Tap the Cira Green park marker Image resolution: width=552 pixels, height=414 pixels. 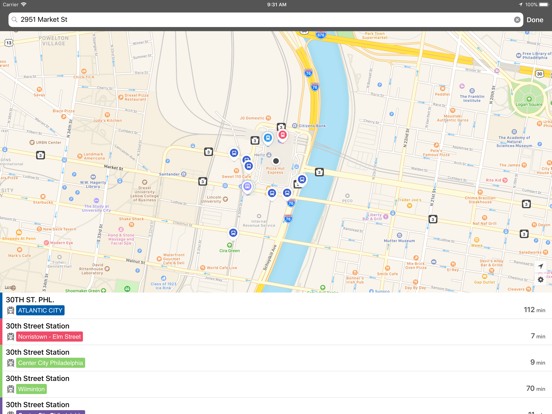(x=230, y=245)
